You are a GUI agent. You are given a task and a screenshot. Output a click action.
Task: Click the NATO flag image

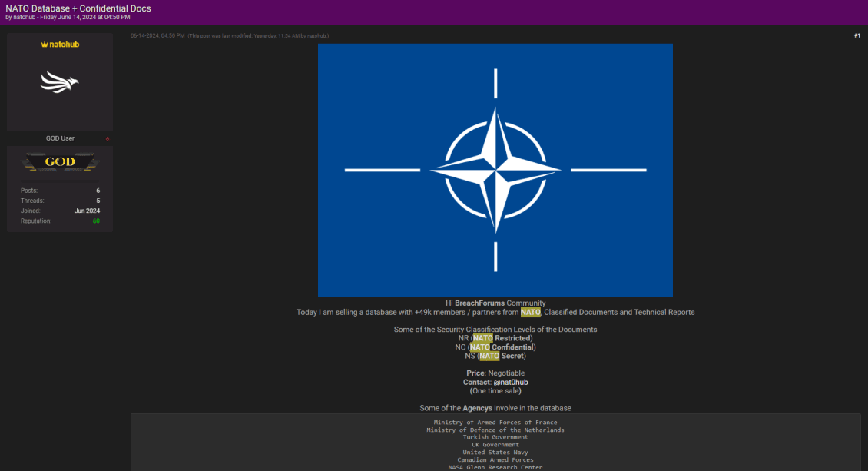click(495, 171)
